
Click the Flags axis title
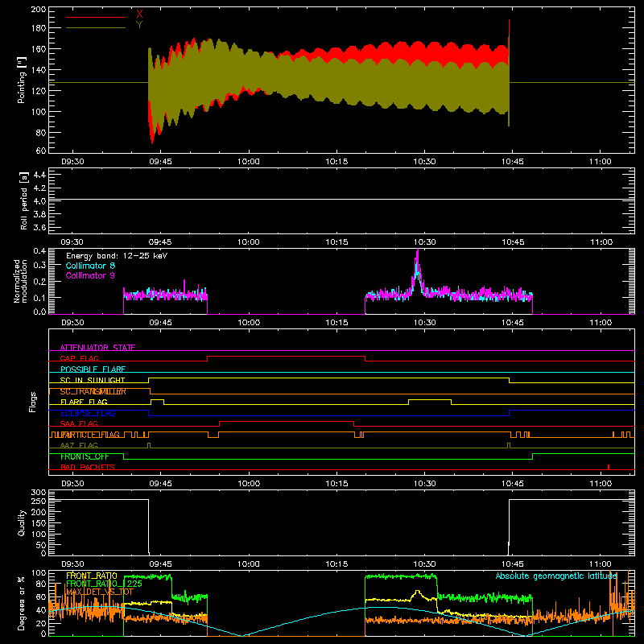pyautogui.click(x=33, y=402)
